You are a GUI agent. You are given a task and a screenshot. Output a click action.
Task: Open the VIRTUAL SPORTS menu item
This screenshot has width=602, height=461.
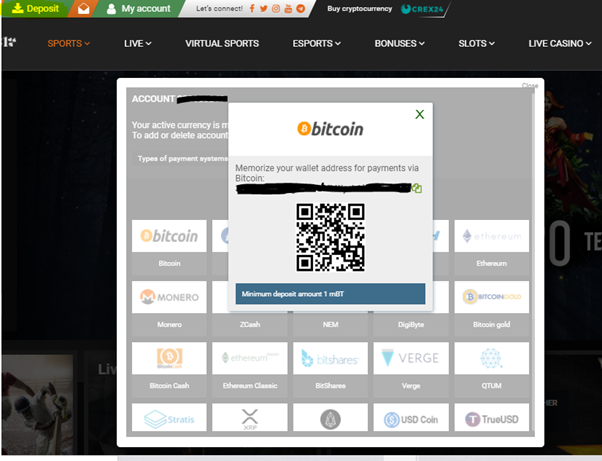(222, 43)
